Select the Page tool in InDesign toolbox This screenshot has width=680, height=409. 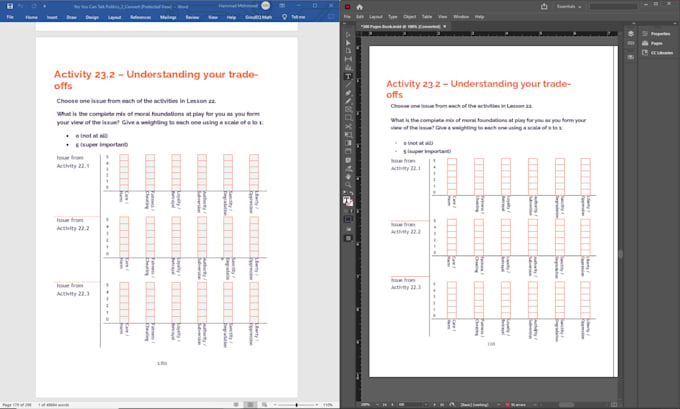(348, 51)
